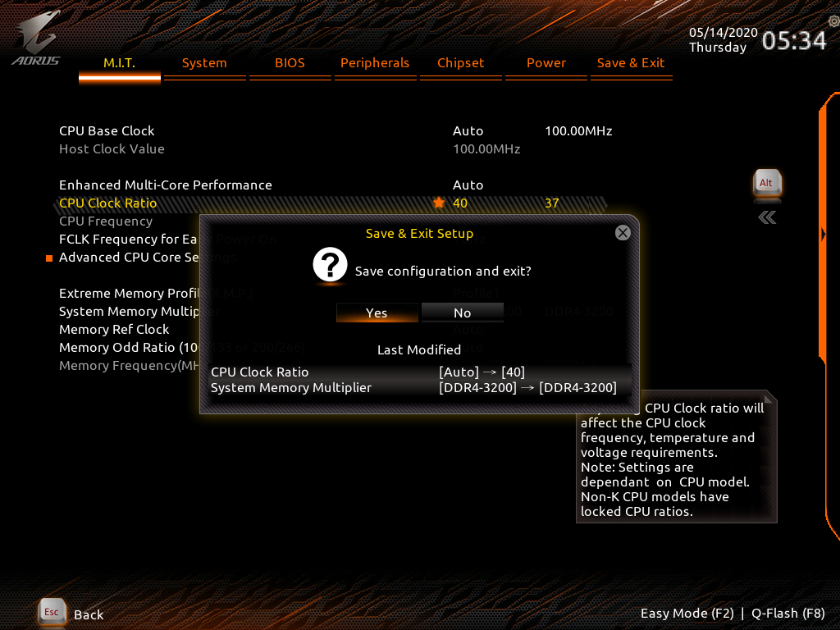
Task: Switch to the System tab
Action: [x=204, y=63]
